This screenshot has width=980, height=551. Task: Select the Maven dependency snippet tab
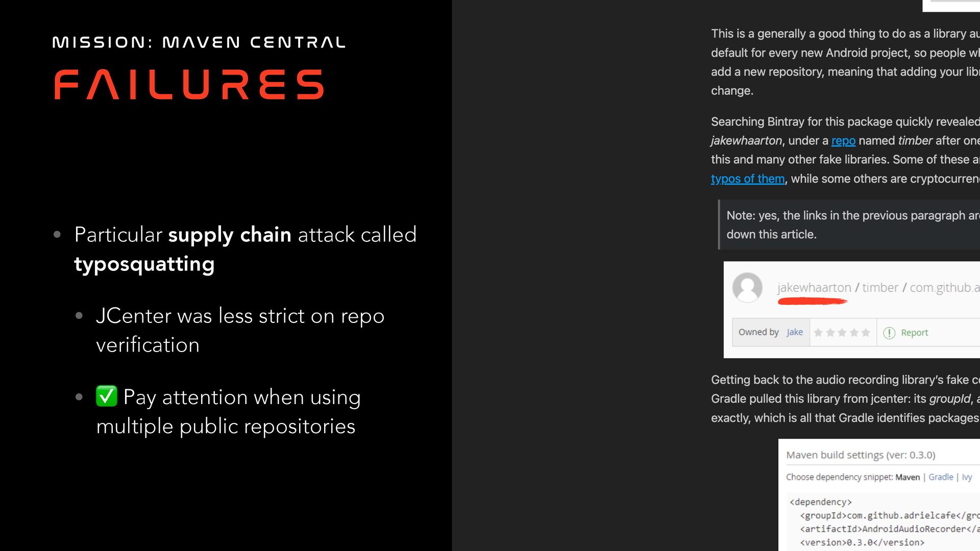908,477
